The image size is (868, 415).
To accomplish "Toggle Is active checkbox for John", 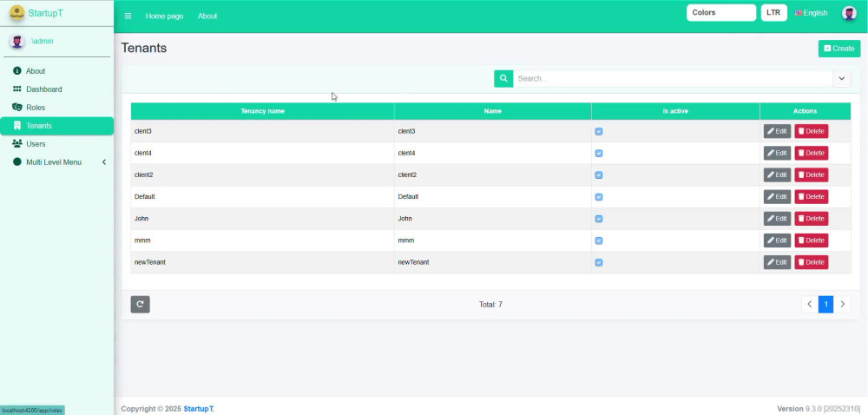I will pyautogui.click(x=598, y=219).
